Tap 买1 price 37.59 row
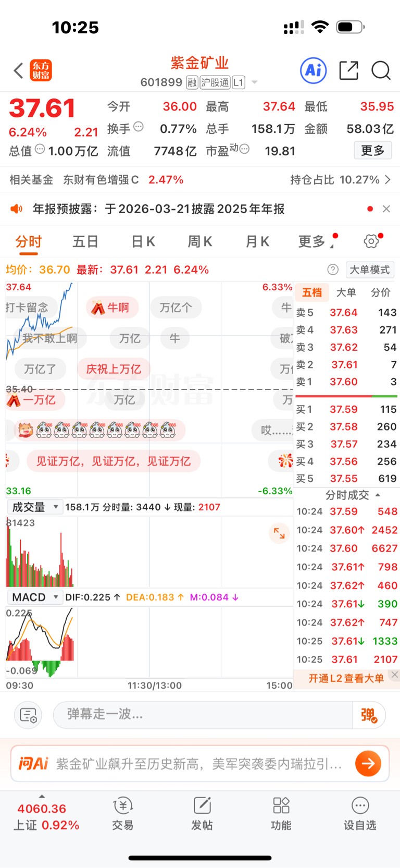The width and height of the screenshot is (400, 868). coord(346,409)
